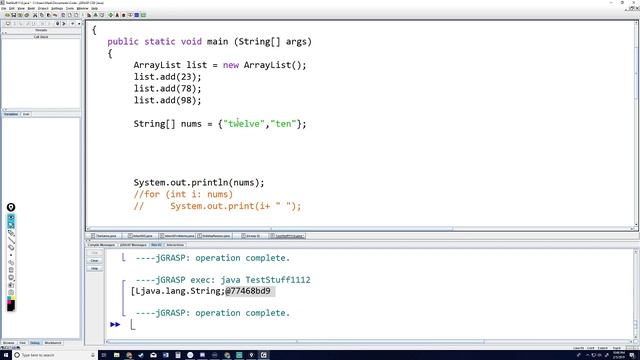The width and height of the screenshot is (640, 360).
Task: Click the editor horizontal scrollbar
Action: tap(361, 229)
